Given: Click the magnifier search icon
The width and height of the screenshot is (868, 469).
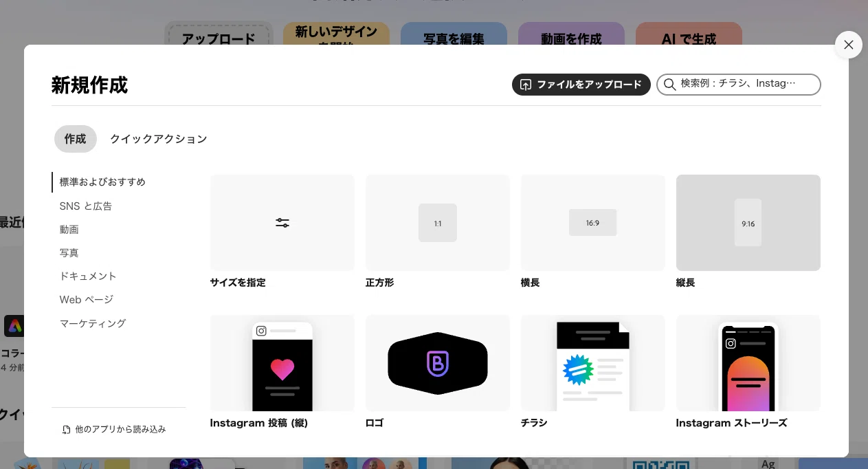Looking at the screenshot, I should [x=669, y=85].
